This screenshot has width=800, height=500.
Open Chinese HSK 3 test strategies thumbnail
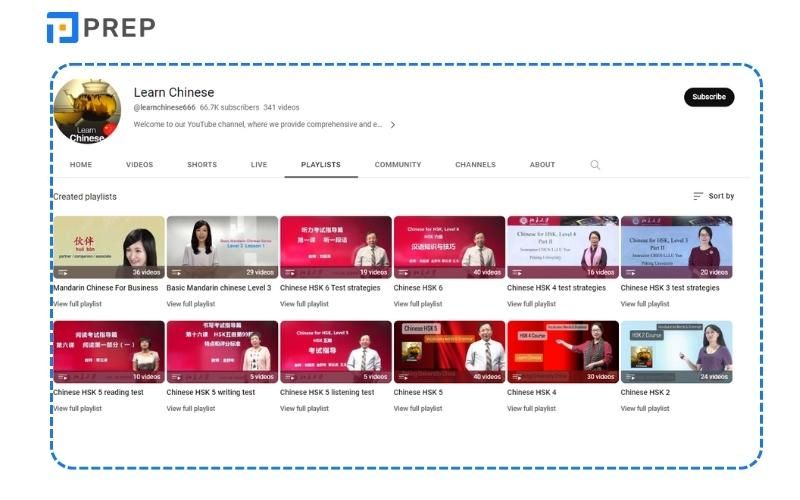[x=677, y=247]
